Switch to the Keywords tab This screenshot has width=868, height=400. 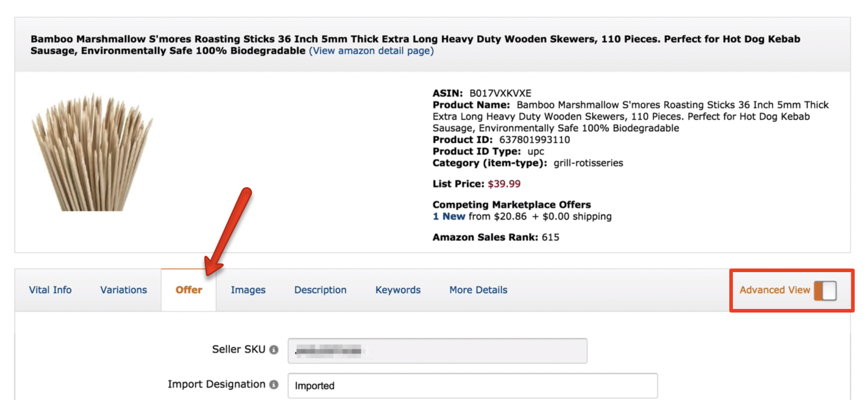point(398,290)
